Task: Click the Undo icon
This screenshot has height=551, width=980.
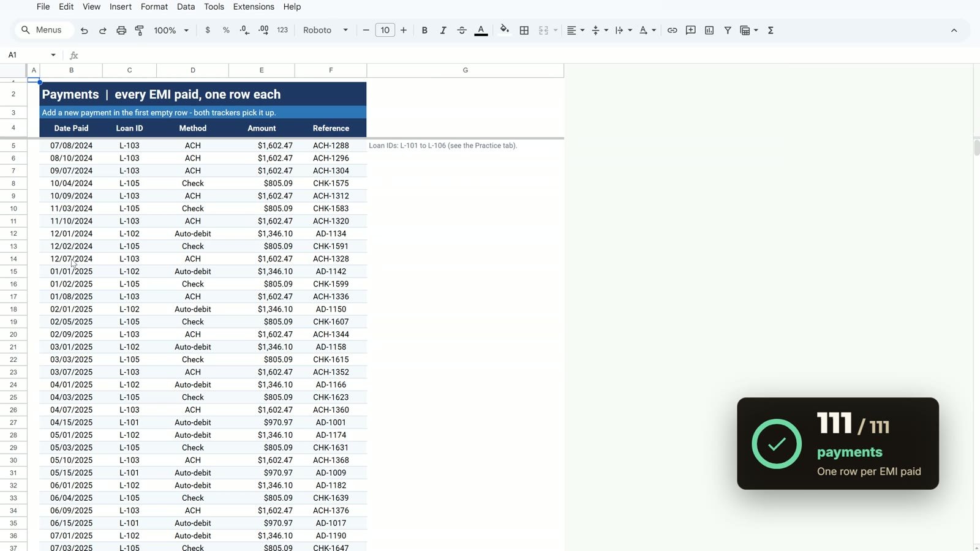Action: pos(85,30)
